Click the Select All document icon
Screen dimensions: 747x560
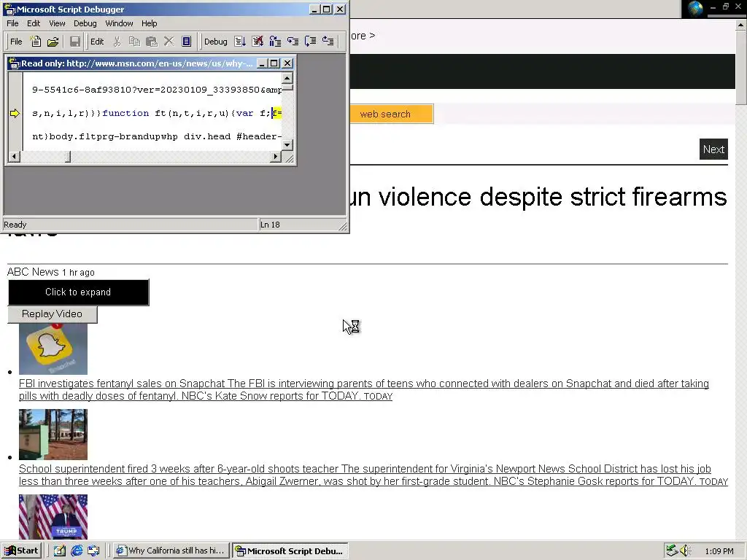[x=186, y=42]
